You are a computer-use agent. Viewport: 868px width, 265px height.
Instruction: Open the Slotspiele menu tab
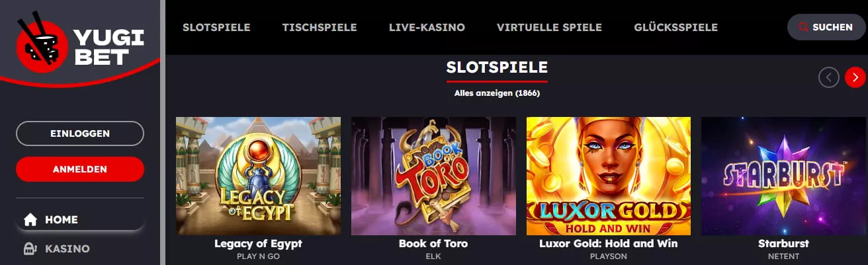click(216, 27)
